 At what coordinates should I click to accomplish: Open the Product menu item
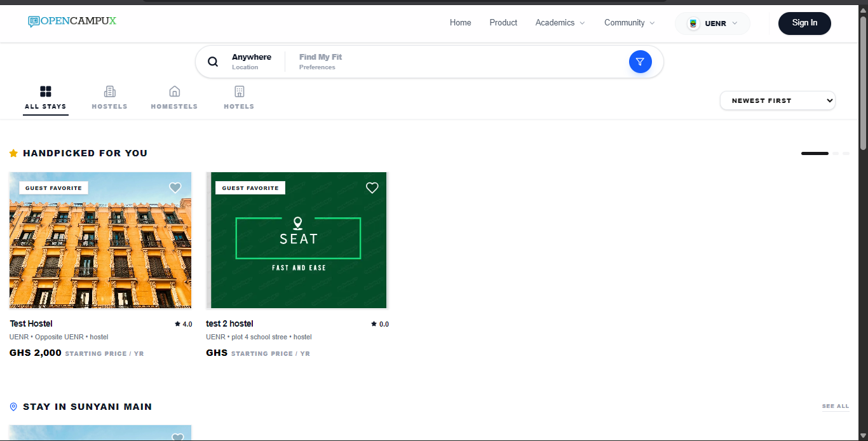click(503, 23)
